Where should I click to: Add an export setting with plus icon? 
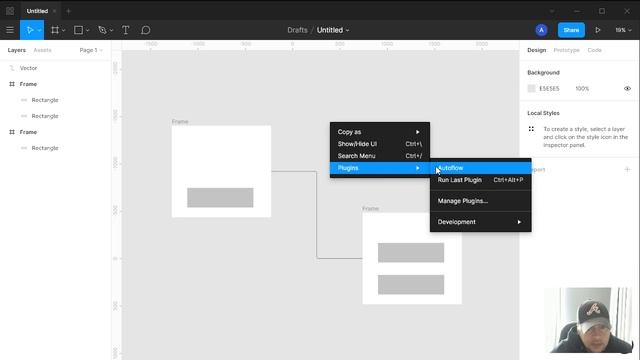coord(627,169)
